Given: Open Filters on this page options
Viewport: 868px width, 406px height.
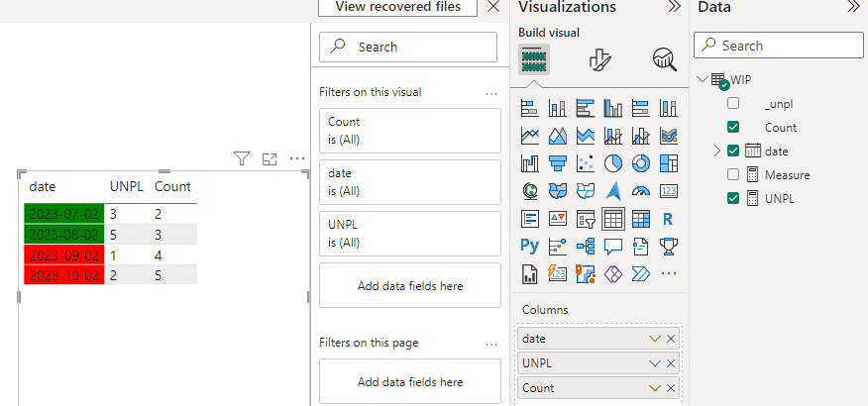Looking at the screenshot, I should click(491, 345).
